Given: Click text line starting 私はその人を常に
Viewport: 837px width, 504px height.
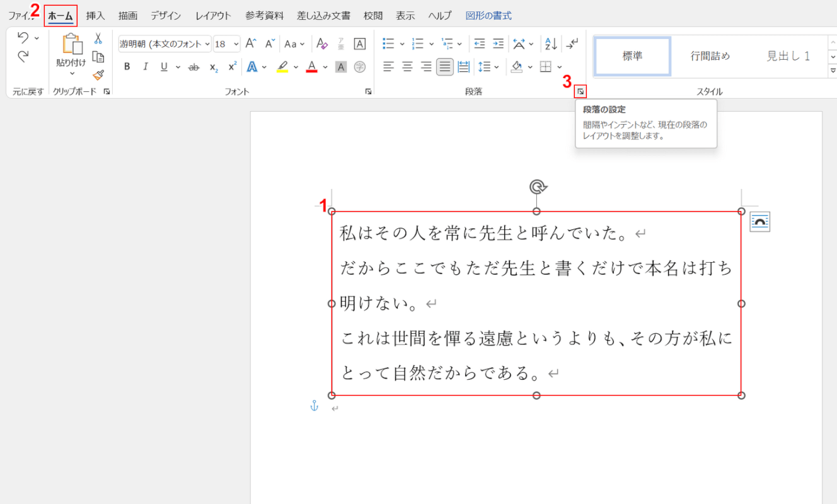Looking at the screenshot, I should point(485,234).
